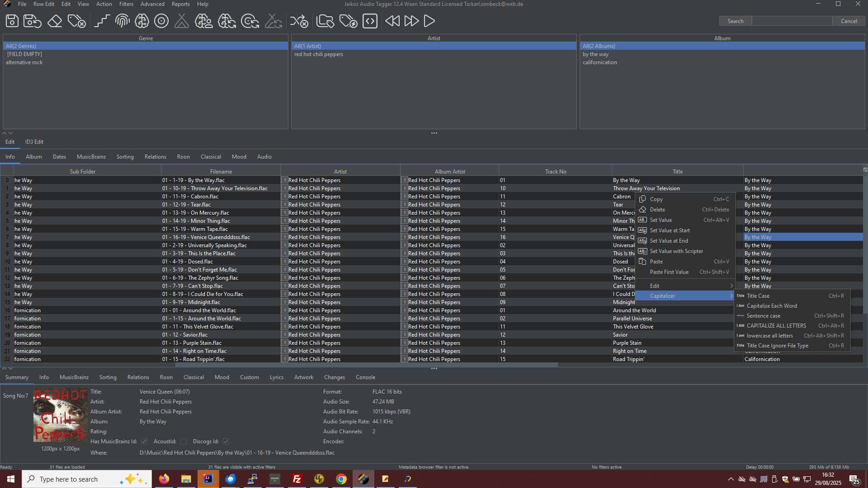
Task: Click the fast-forward double-arrow icon
Action: 411,21
